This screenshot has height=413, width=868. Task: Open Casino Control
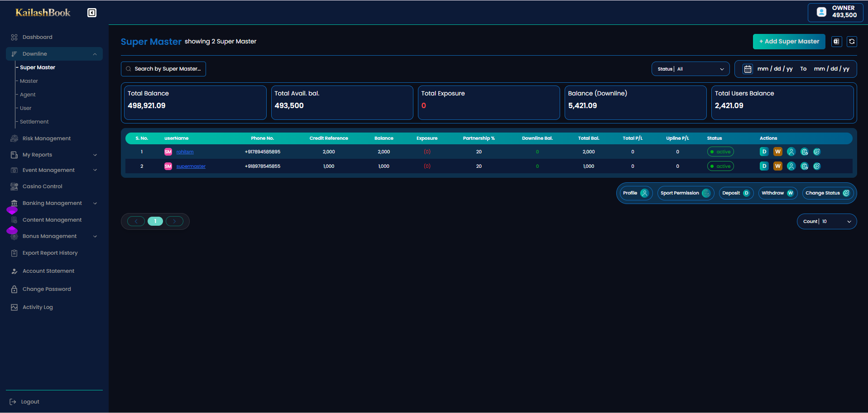[43, 186]
